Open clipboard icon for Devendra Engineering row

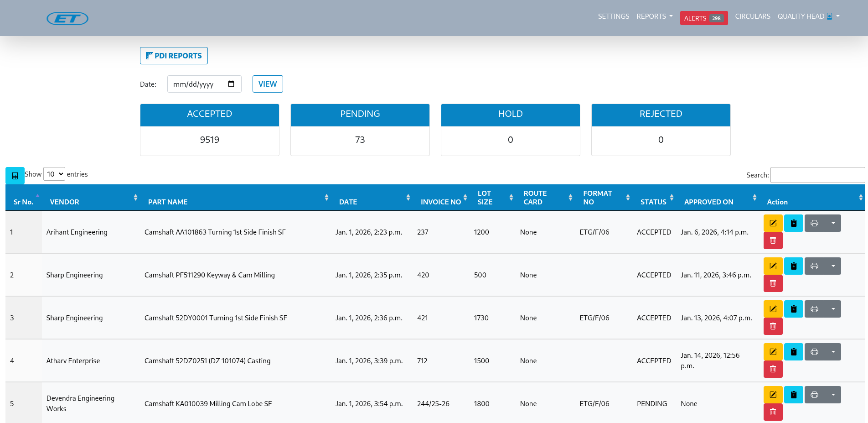tap(793, 395)
